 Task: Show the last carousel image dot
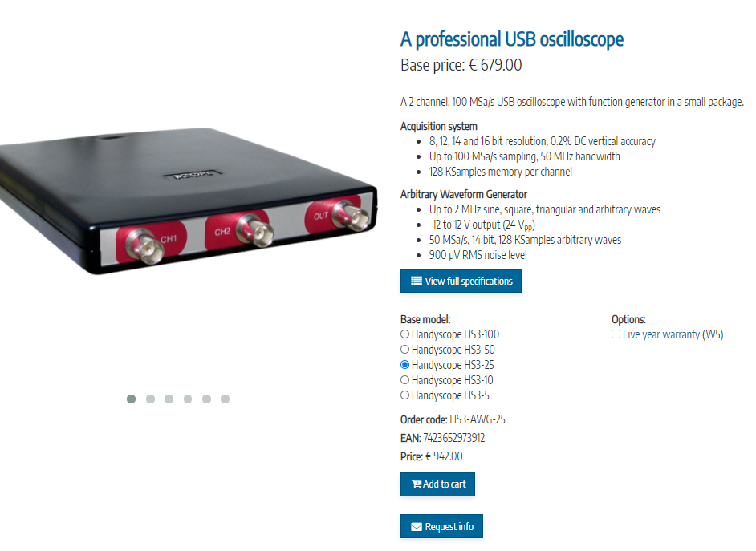(x=226, y=399)
